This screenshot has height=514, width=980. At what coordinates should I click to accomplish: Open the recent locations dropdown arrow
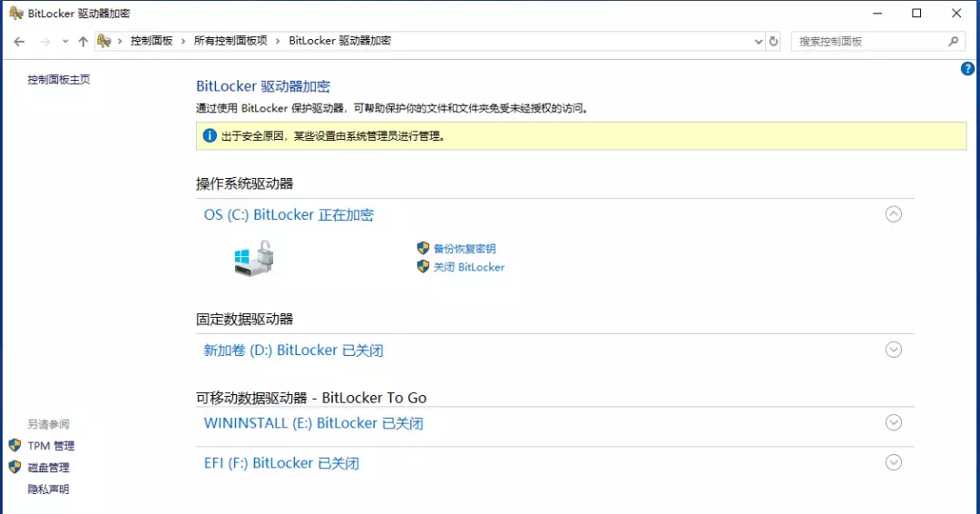pos(65,41)
